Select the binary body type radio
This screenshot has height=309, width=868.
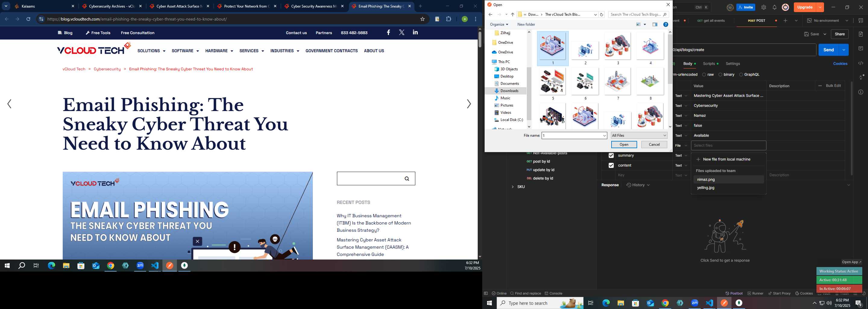720,75
